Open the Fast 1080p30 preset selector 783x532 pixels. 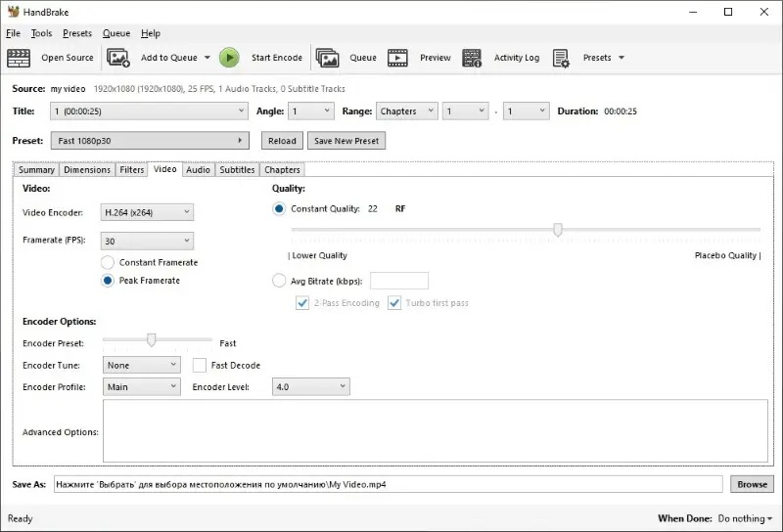point(150,141)
